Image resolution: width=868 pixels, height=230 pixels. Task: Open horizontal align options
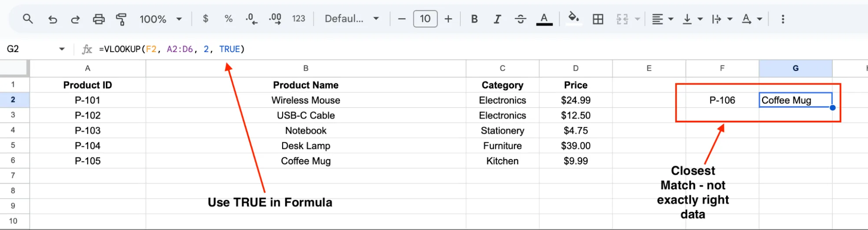[662, 19]
